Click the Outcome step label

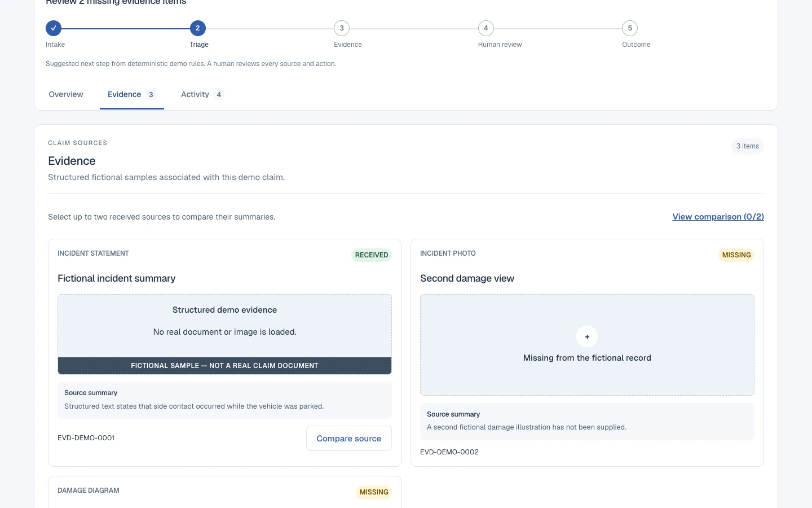tap(636, 45)
